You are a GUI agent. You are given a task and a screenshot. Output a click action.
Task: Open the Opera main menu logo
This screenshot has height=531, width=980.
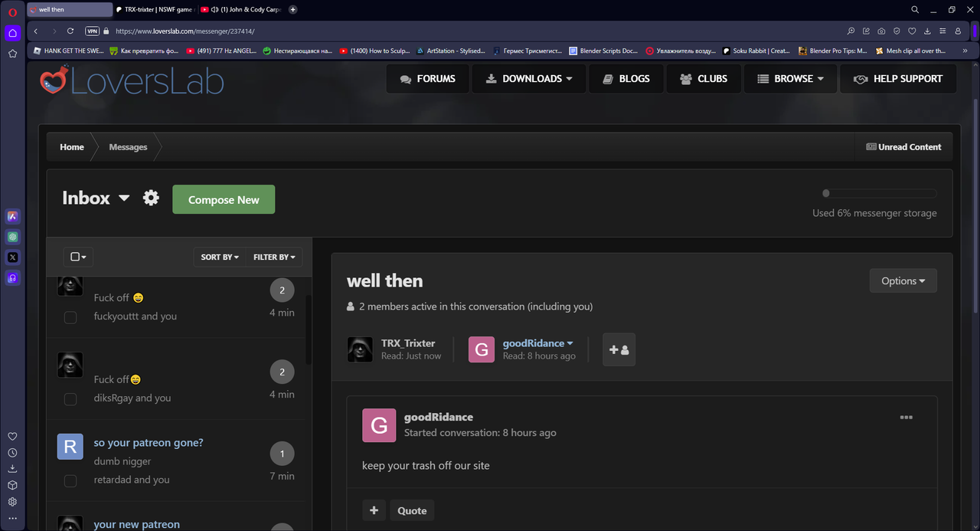(x=12, y=11)
